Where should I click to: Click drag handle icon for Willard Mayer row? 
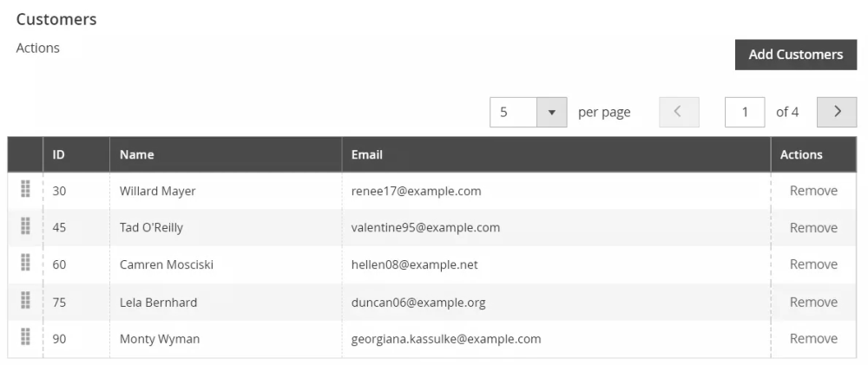click(25, 190)
